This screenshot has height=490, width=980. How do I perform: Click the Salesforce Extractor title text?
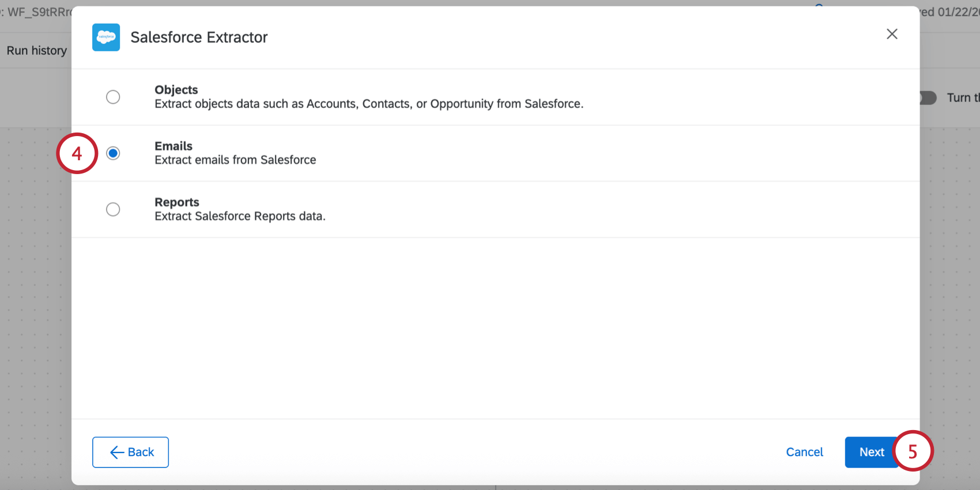(x=199, y=37)
